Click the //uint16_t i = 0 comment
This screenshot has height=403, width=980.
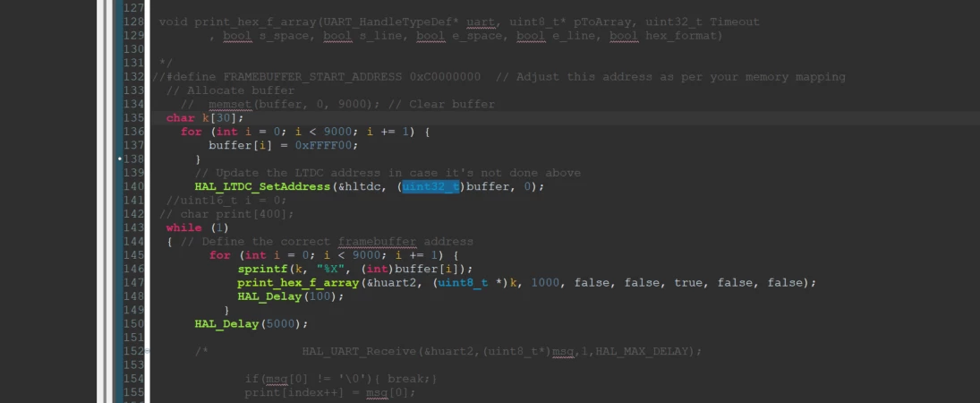[x=226, y=201]
